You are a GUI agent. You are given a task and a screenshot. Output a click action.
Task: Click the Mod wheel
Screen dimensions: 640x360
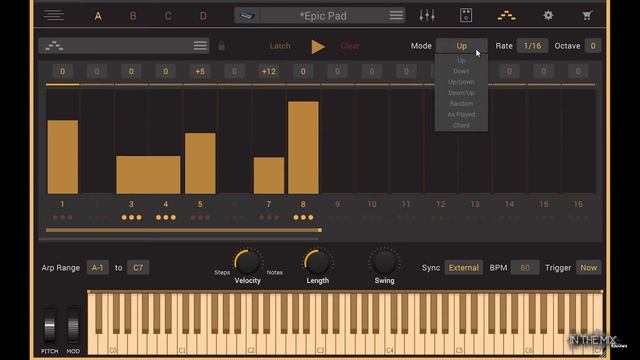tap(73, 325)
